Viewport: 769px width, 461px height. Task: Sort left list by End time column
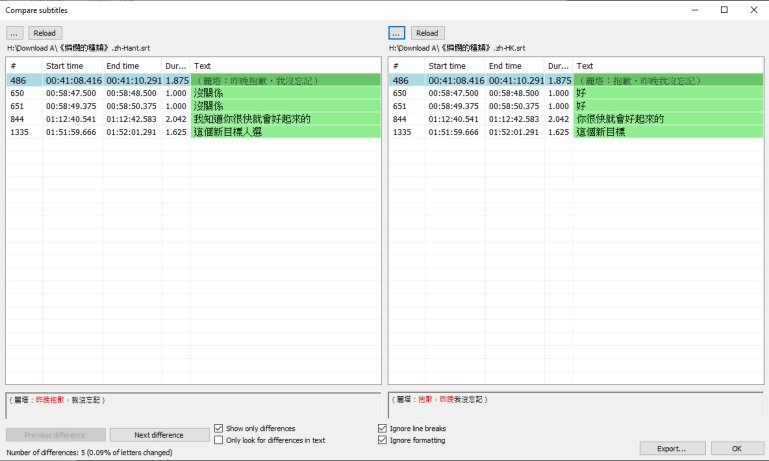(x=132, y=66)
